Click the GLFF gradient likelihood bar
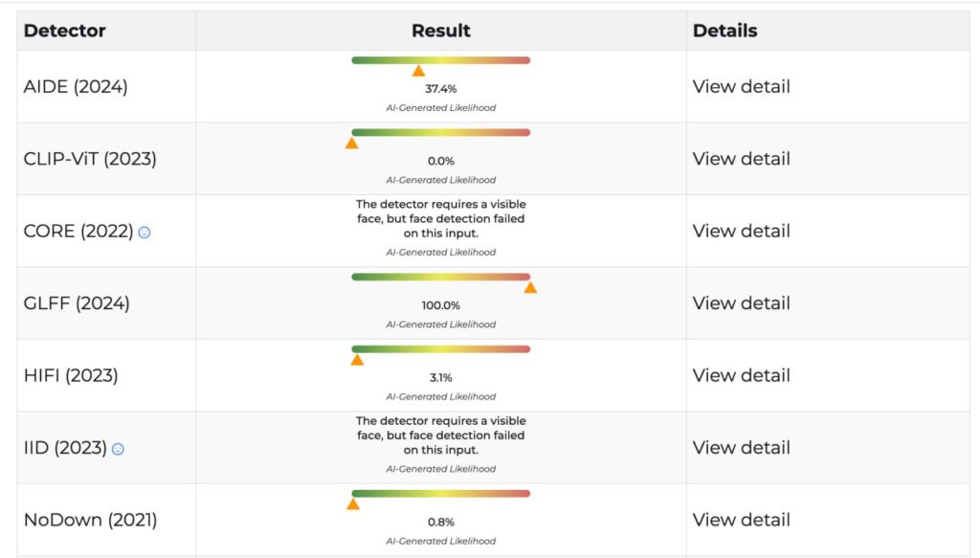The image size is (980, 558). pos(440,277)
